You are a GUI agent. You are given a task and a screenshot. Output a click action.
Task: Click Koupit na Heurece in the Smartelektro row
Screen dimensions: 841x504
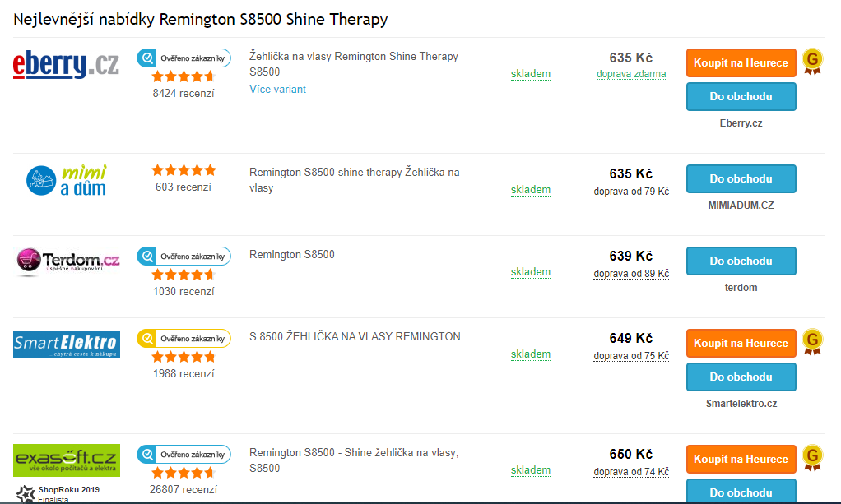click(741, 343)
